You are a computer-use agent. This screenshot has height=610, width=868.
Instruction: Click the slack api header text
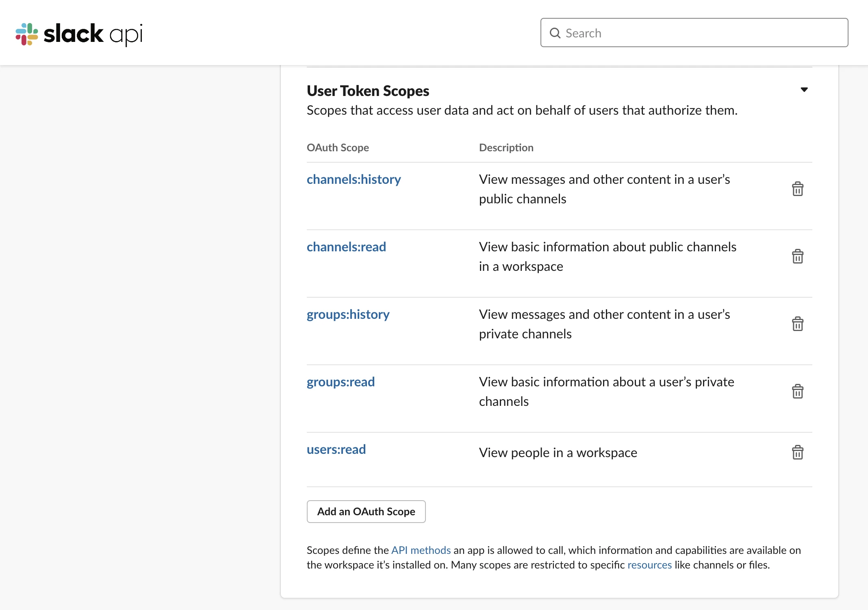93,34
